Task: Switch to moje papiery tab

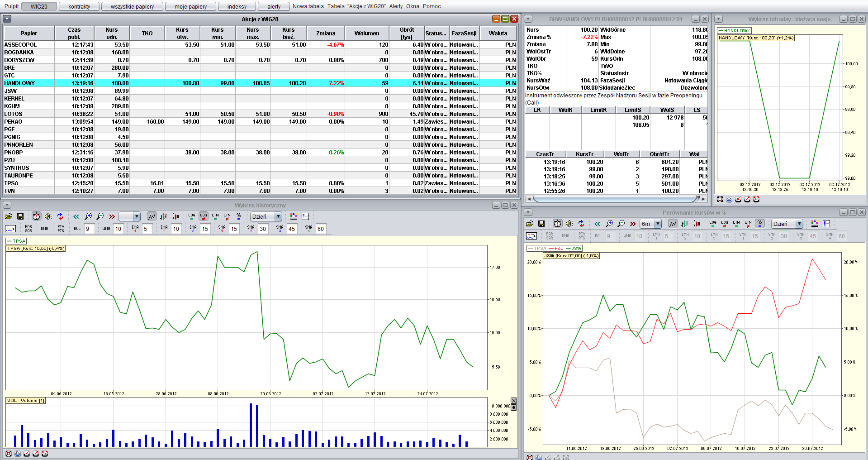Action: pyautogui.click(x=190, y=6)
